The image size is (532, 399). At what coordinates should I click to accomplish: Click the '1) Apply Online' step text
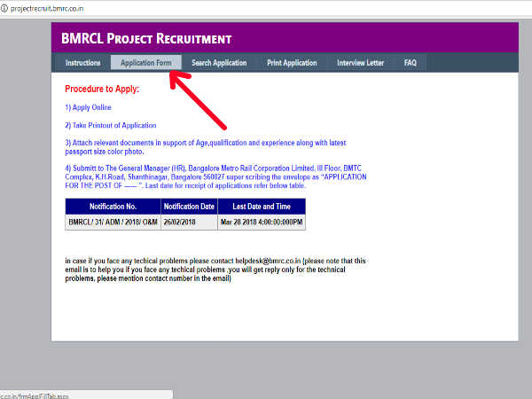(88, 107)
